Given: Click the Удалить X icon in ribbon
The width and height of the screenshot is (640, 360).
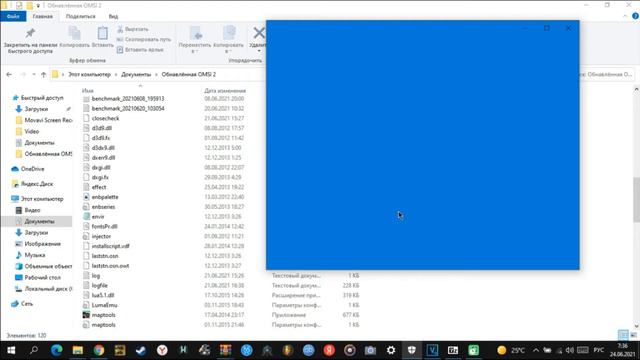Looking at the screenshot, I should (x=259, y=32).
